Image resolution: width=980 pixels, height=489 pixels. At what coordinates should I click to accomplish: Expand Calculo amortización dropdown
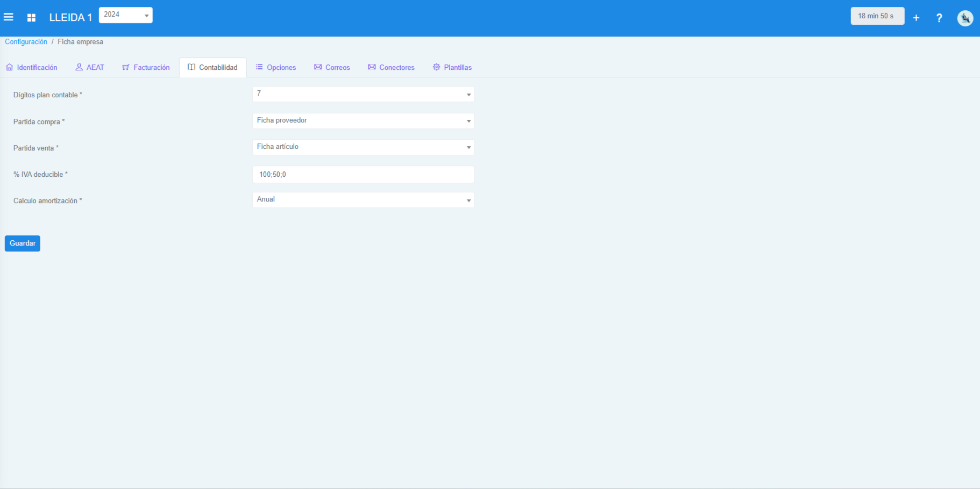click(x=363, y=200)
